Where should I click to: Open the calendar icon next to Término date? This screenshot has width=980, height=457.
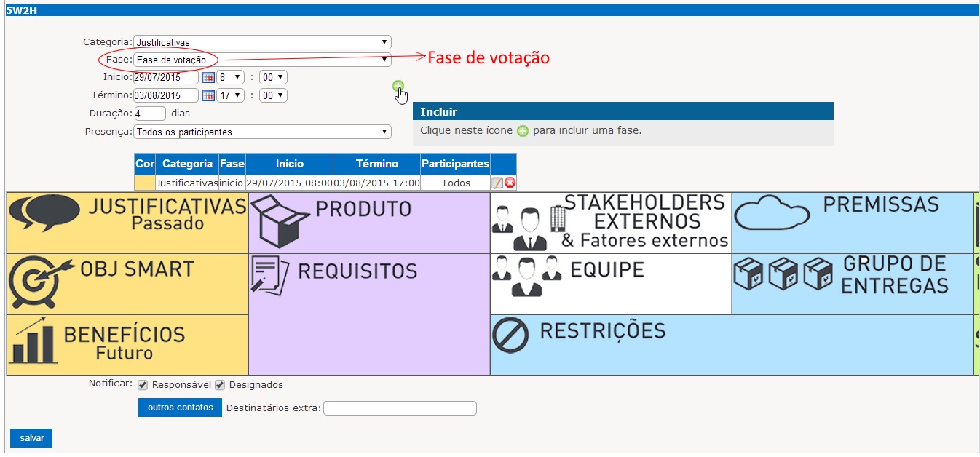(x=207, y=95)
